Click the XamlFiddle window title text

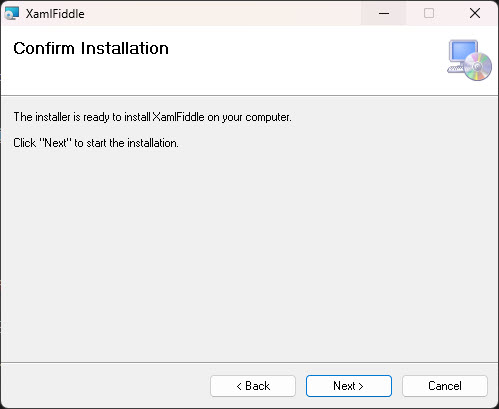click(55, 14)
